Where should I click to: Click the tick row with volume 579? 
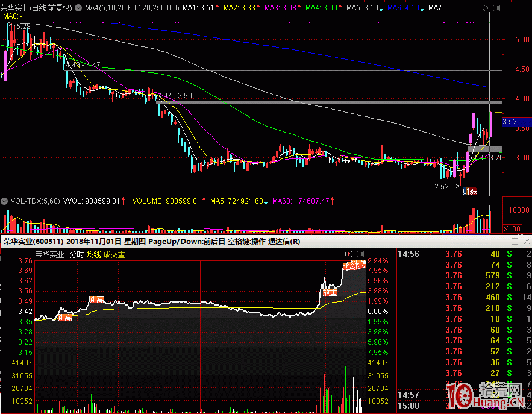[465, 275]
